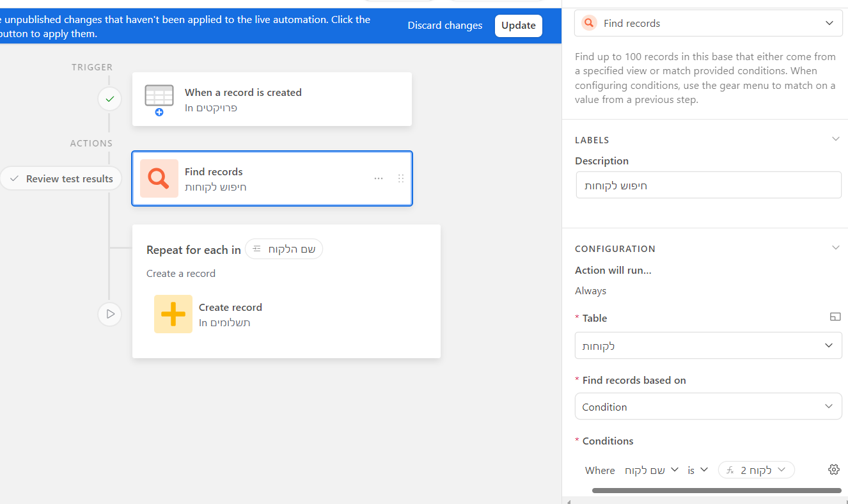This screenshot has height=504, width=848.
Task: Collapse the Configuration section chevron
Action: [x=835, y=248]
